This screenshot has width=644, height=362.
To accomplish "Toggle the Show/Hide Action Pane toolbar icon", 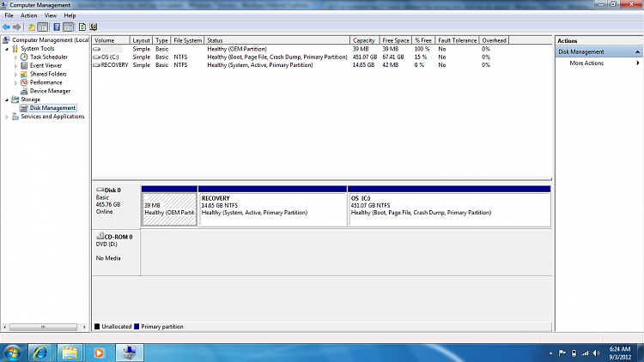I will point(68,27).
